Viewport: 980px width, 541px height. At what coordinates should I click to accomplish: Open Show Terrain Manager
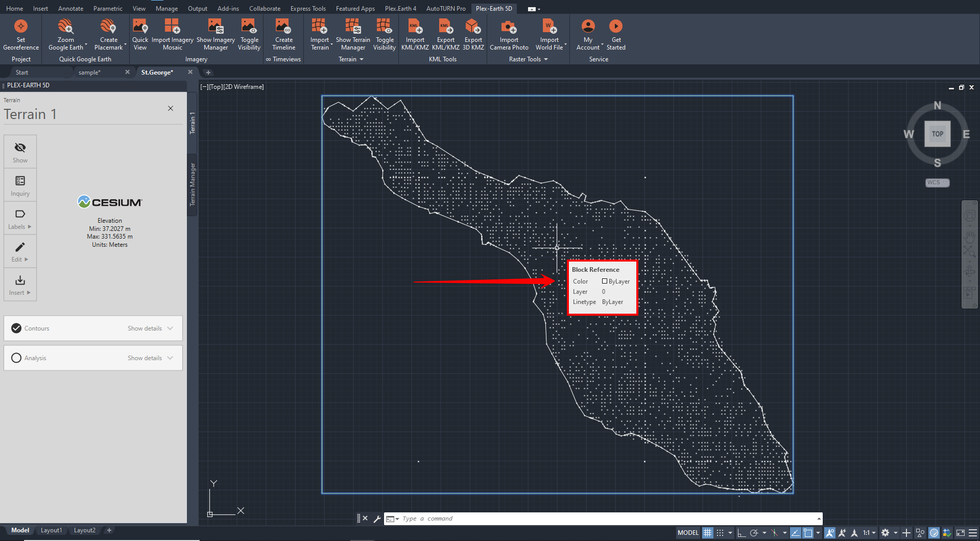(x=353, y=35)
